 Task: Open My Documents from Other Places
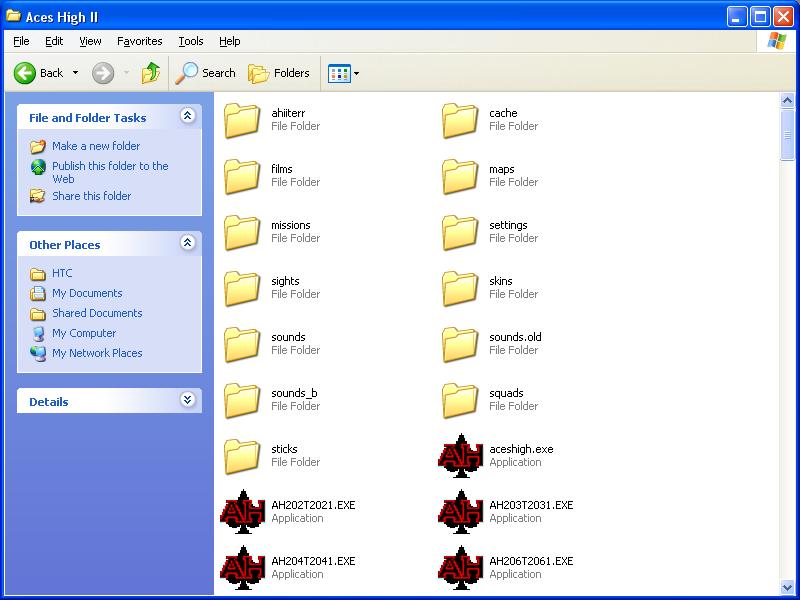tap(87, 293)
